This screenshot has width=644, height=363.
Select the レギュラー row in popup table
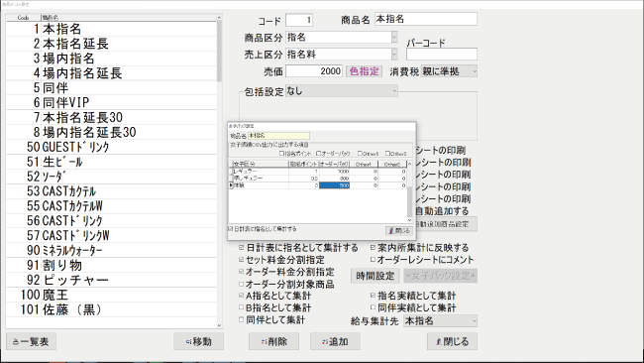317,172
